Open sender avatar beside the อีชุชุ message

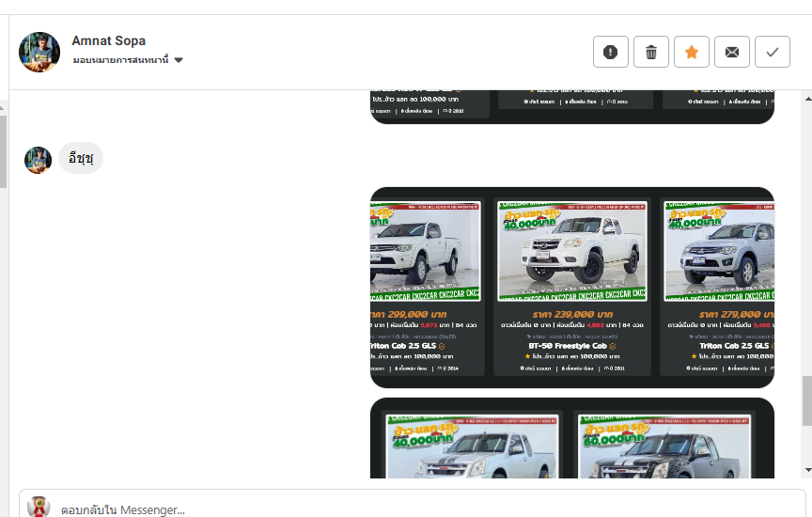point(39,160)
